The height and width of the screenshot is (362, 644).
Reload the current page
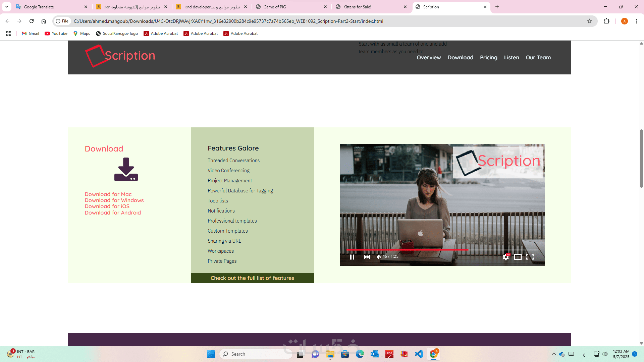[x=32, y=21]
